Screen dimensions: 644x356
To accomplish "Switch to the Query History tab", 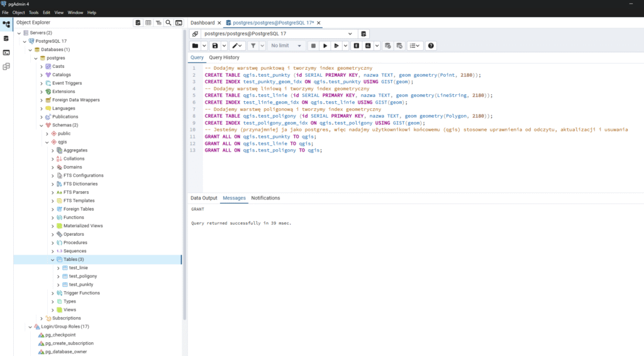I will pyautogui.click(x=224, y=57).
